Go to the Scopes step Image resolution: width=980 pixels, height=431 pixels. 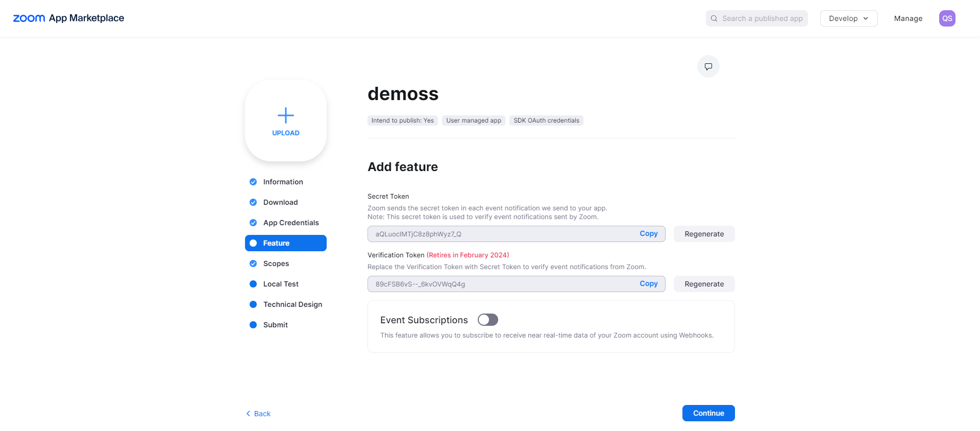click(x=276, y=264)
